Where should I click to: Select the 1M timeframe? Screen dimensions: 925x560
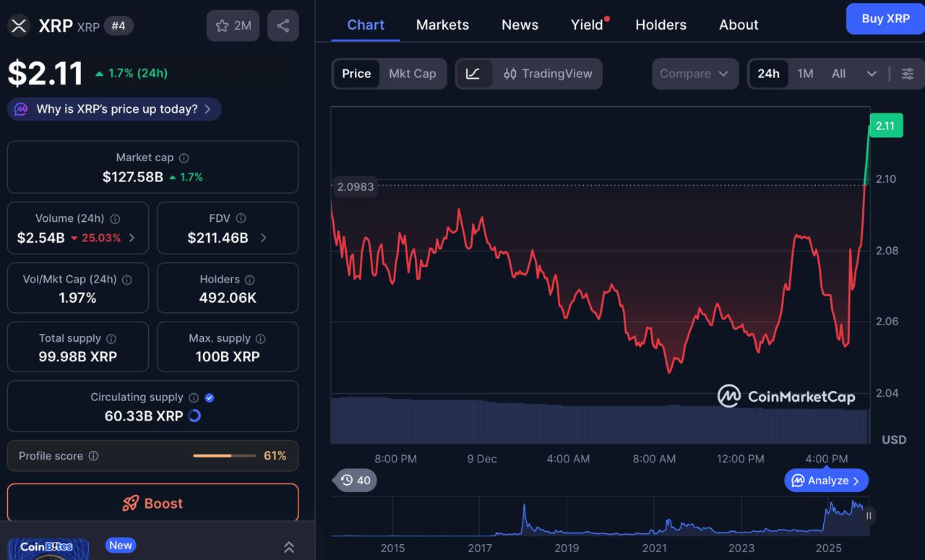click(805, 74)
